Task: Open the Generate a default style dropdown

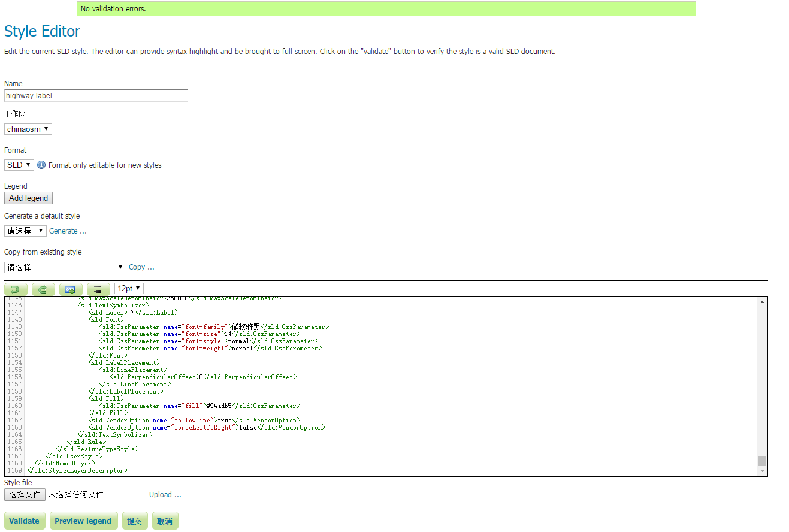Action: (25, 231)
